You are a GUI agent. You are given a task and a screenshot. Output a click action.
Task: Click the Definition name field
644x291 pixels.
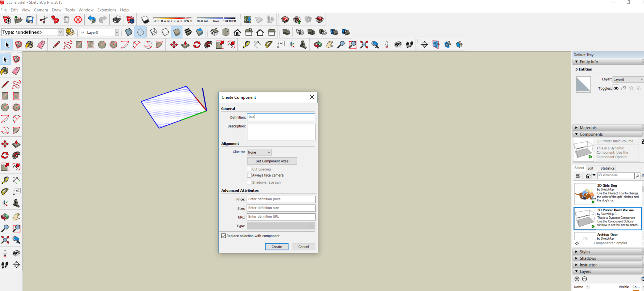(x=281, y=117)
